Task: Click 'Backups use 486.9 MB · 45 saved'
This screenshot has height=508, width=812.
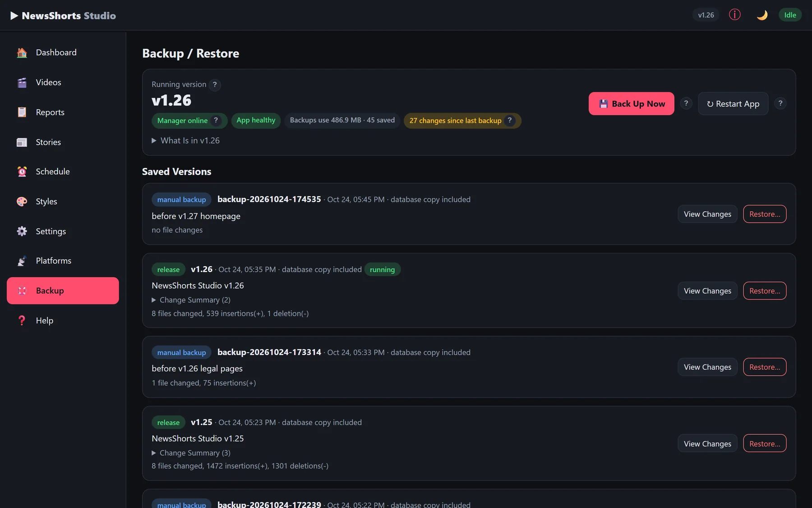Action: click(342, 120)
